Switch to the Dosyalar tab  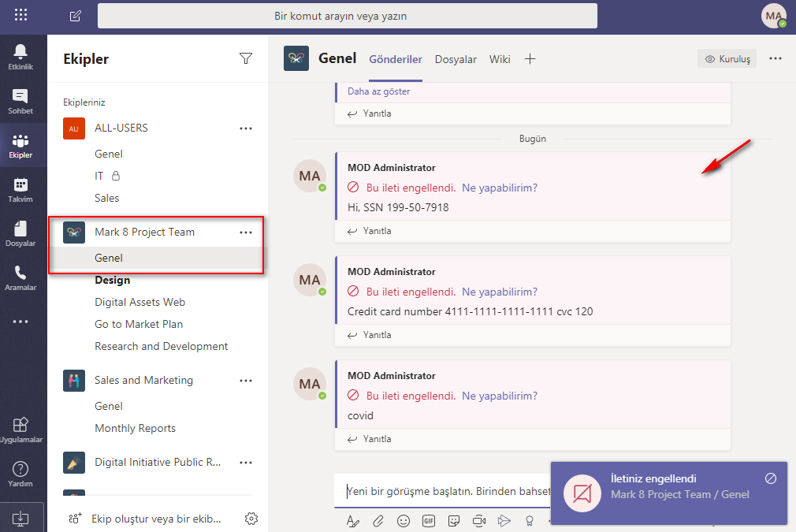coord(456,59)
